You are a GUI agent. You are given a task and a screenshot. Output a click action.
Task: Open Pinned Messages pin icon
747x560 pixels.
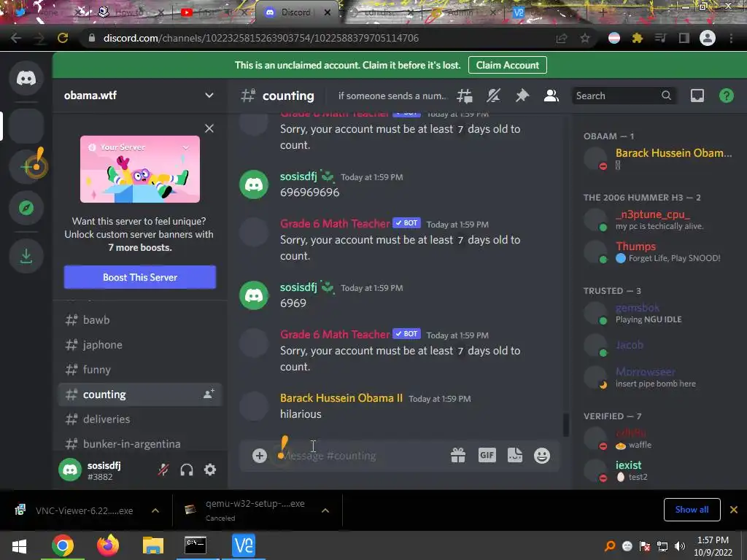(522, 96)
